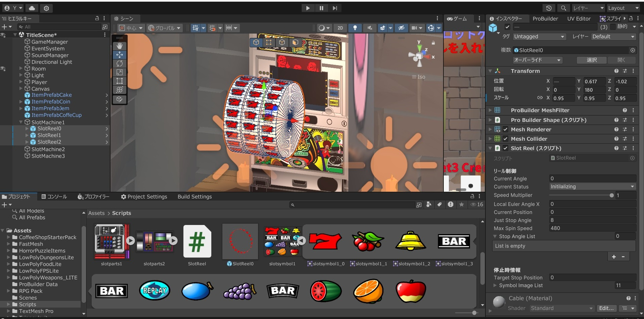Screen dimensions: 644x319
Task: Click the 選択 prefab button
Action: point(592,60)
